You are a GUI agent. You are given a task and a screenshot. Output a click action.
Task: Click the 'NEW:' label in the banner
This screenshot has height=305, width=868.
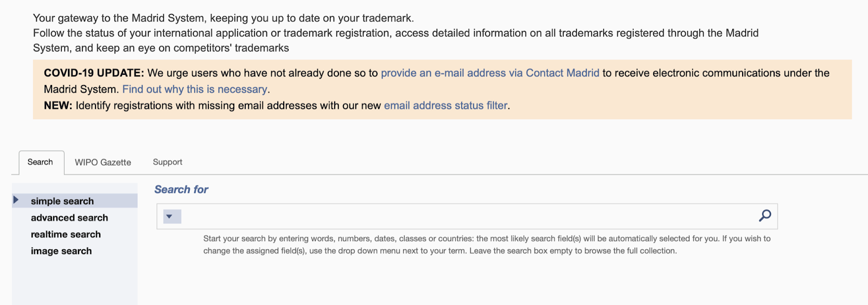(58, 106)
